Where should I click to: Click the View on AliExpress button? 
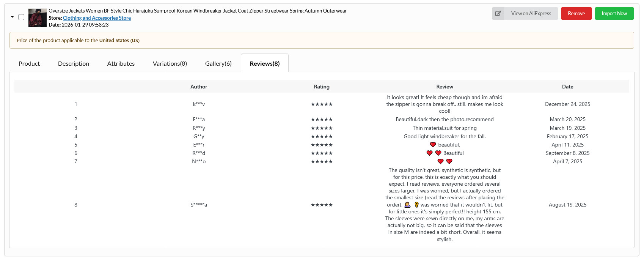pyautogui.click(x=531, y=14)
